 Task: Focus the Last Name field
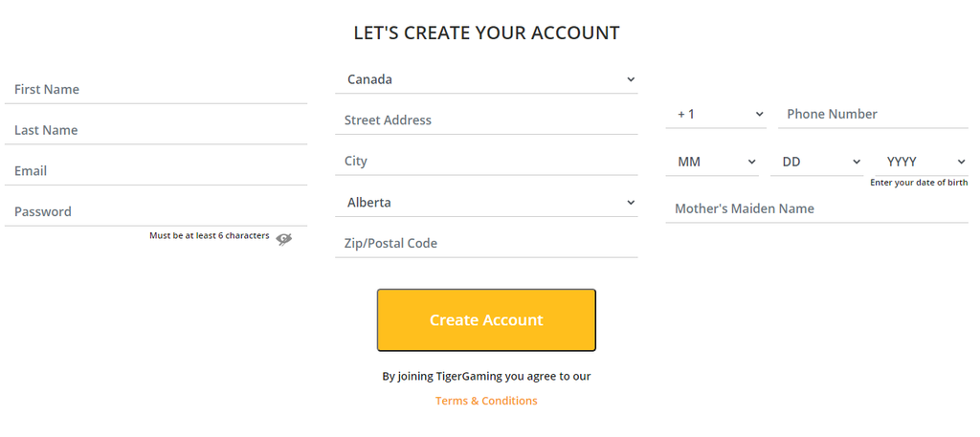click(156, 130)
